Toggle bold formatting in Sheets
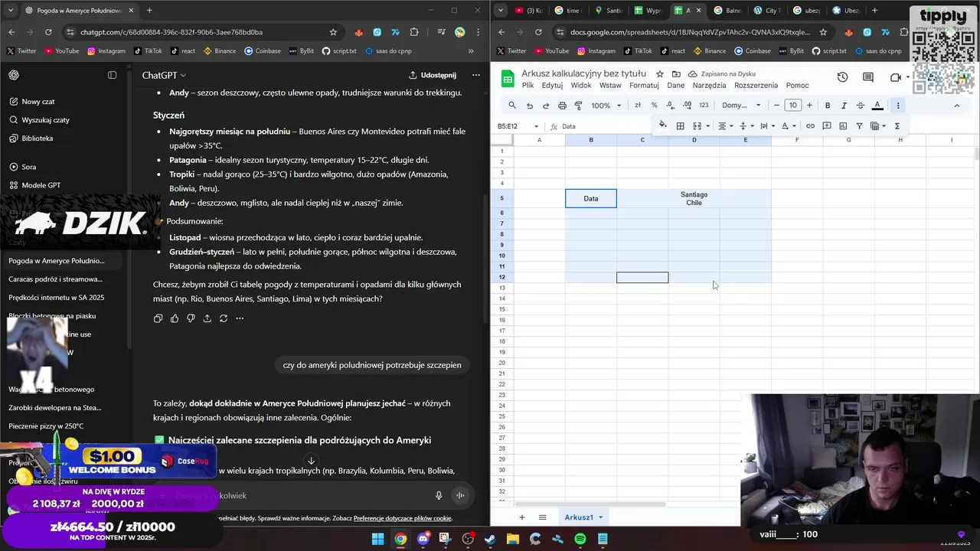Image resolution: width=980 pixels, height=551 pixels. [827, 106]
